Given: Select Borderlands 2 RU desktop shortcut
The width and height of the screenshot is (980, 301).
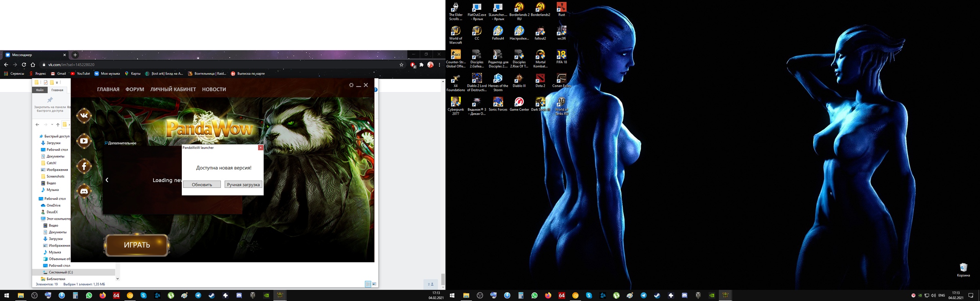Looking at the screenshot, I should [x=519, y=12].
